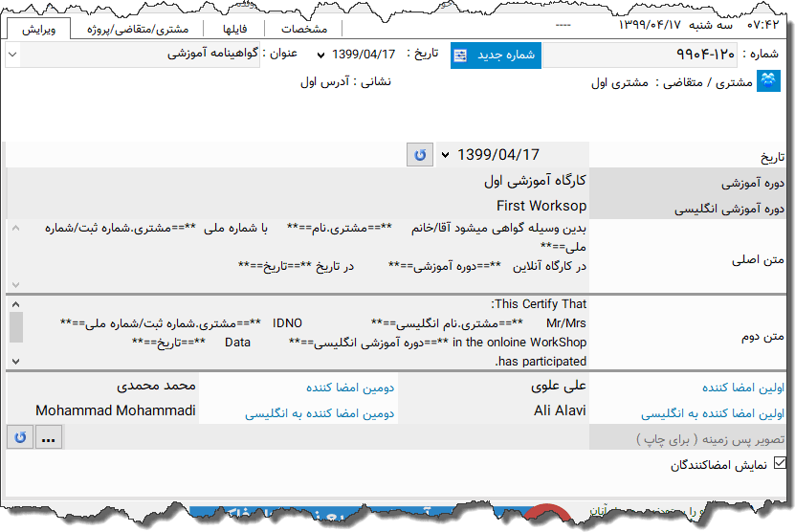Toggle the نمایش امضاکنندگان checkbox
Screen dimensions: 795x532
780,463
